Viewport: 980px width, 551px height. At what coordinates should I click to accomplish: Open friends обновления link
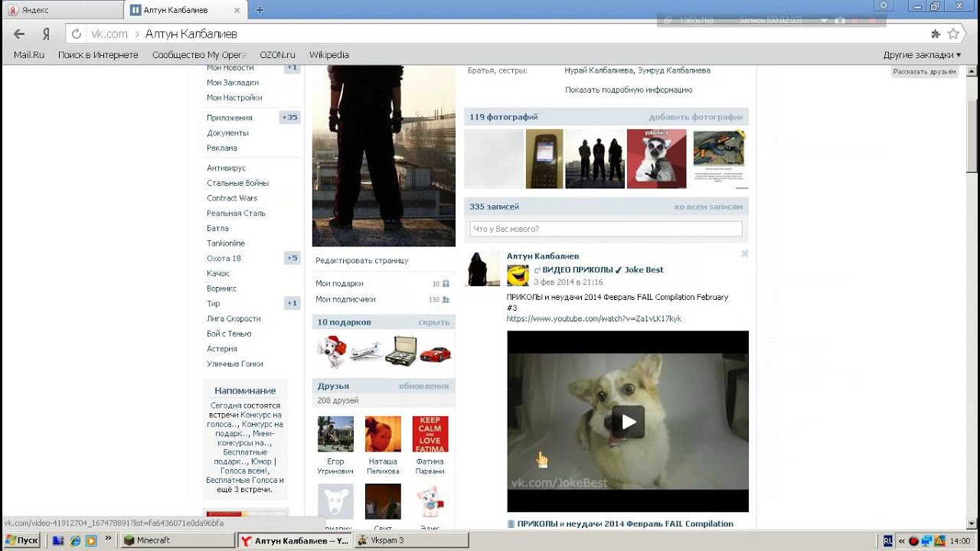click(423, 386)
